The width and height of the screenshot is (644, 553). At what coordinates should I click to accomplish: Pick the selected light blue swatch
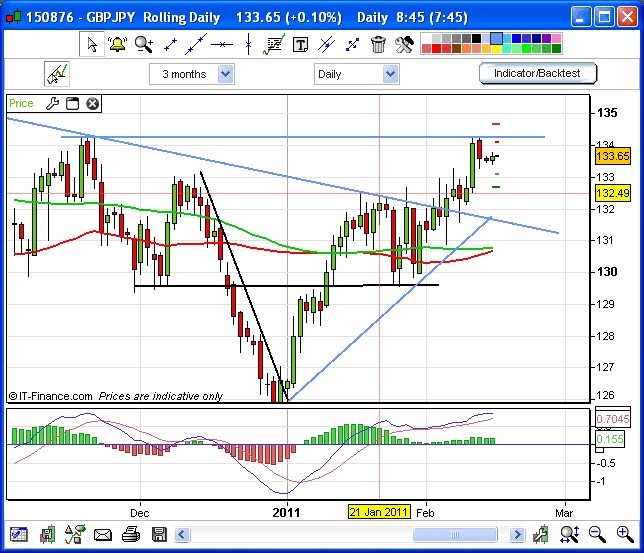click(x=496, y=39)
